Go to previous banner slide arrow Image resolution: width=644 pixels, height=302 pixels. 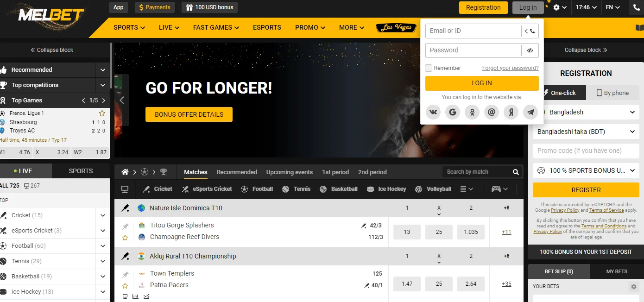pos(122,100)
